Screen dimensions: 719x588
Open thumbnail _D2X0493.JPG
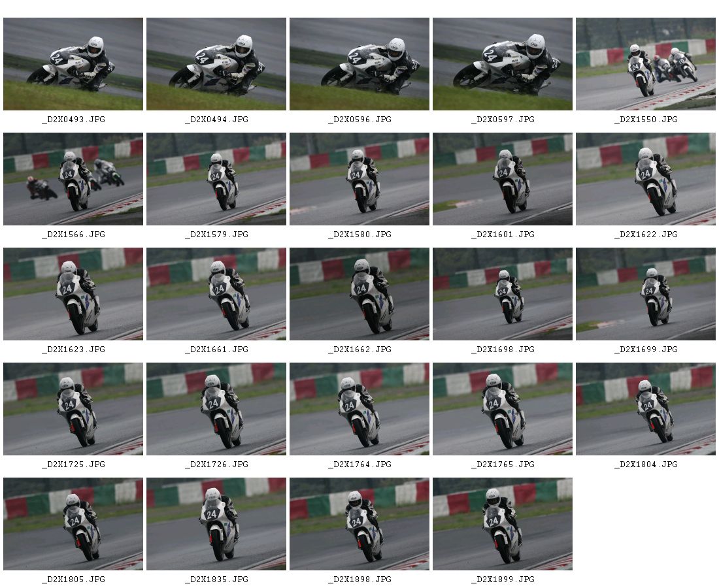point(73,64)
